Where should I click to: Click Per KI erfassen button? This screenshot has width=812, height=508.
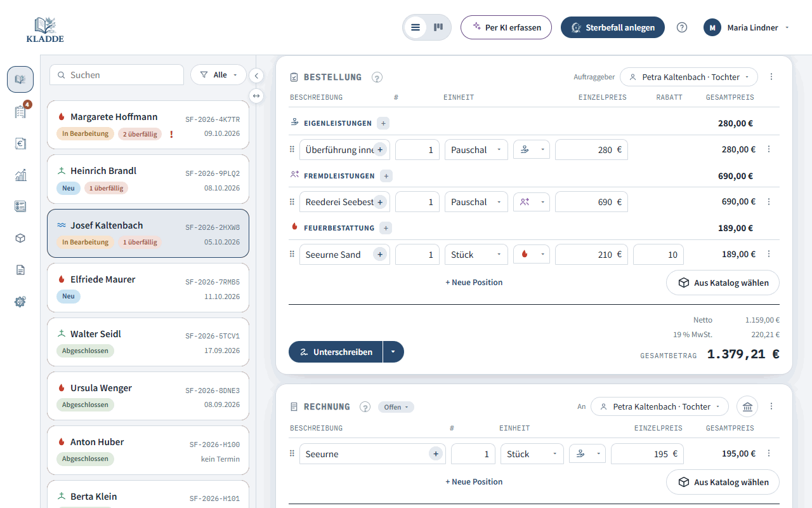(506, 27)
